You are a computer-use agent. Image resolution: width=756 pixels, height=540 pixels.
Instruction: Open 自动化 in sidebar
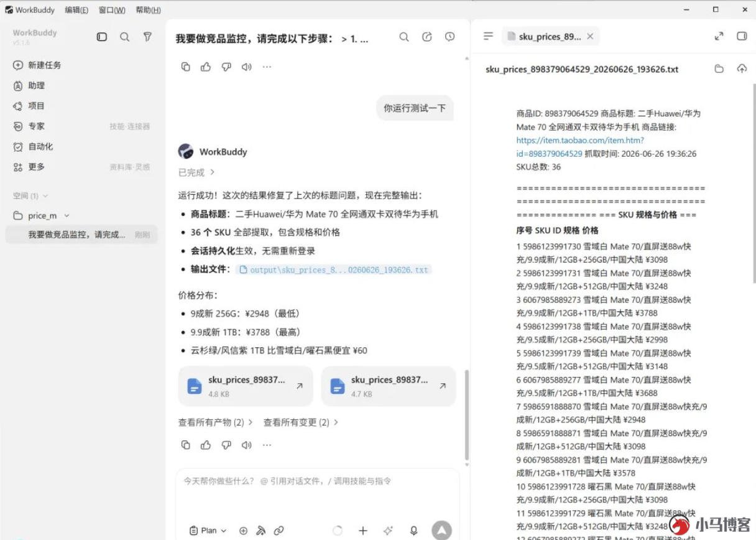pyautogui.click(x=40, y=146)
